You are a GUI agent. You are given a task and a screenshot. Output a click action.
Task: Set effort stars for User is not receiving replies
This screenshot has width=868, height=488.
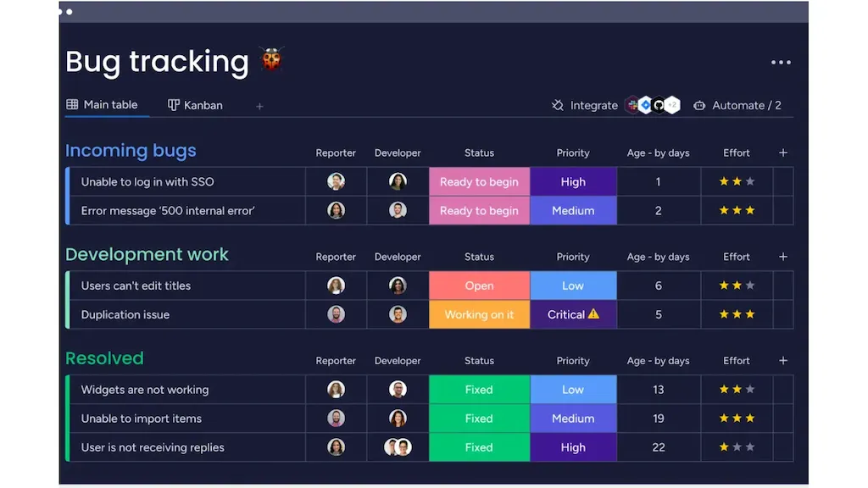[x=737, y=447]
